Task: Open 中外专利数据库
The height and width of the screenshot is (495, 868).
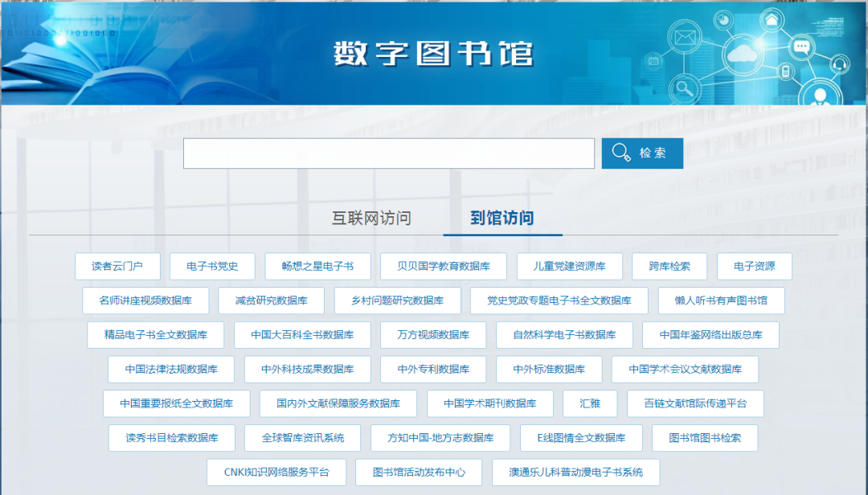Action: pos(433,370)
